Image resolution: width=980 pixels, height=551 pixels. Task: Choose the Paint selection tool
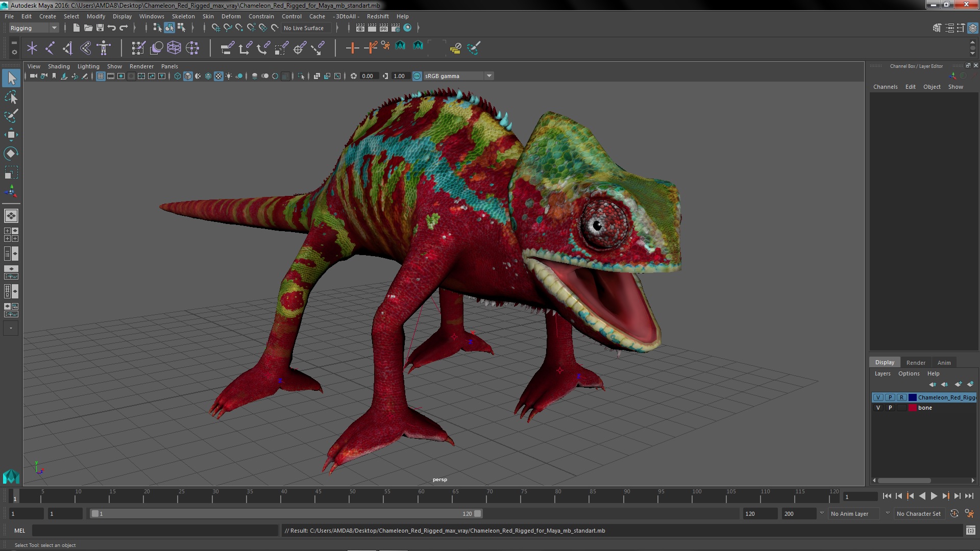pyautogui.click(x=11, y=116)
